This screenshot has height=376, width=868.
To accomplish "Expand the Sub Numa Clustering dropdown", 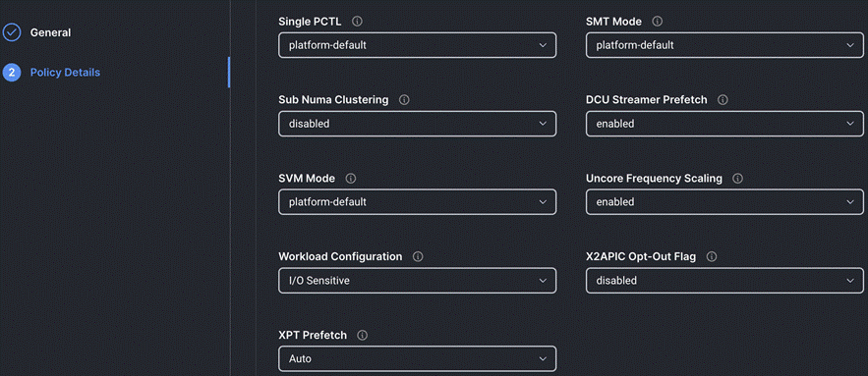I will pyautogui.click(x=418, y=124).
